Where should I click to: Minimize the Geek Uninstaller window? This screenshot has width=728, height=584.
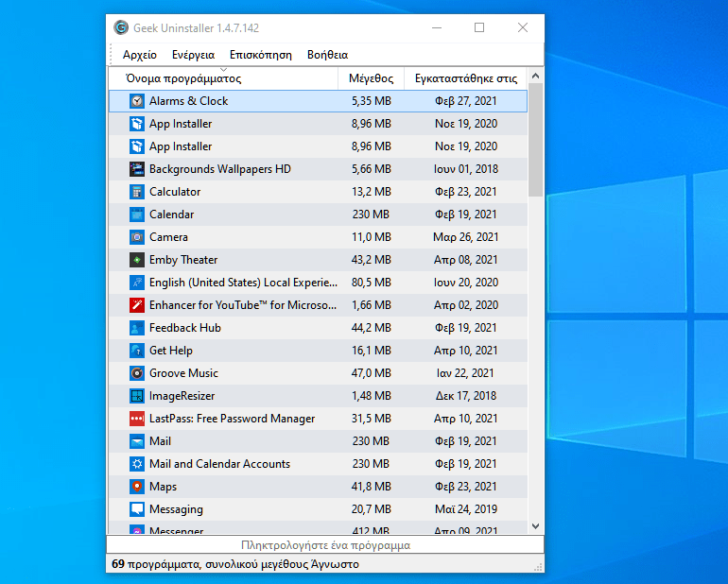(437, 27)
